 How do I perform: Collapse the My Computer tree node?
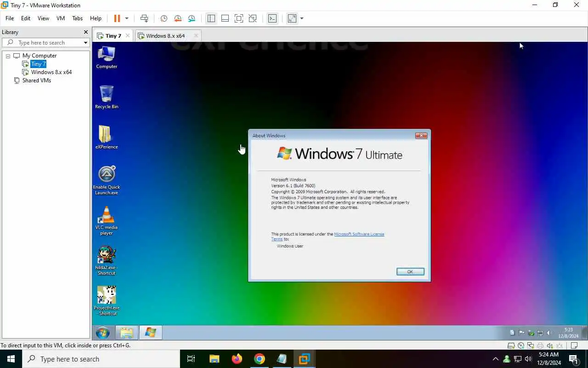(x=8, y=56)
